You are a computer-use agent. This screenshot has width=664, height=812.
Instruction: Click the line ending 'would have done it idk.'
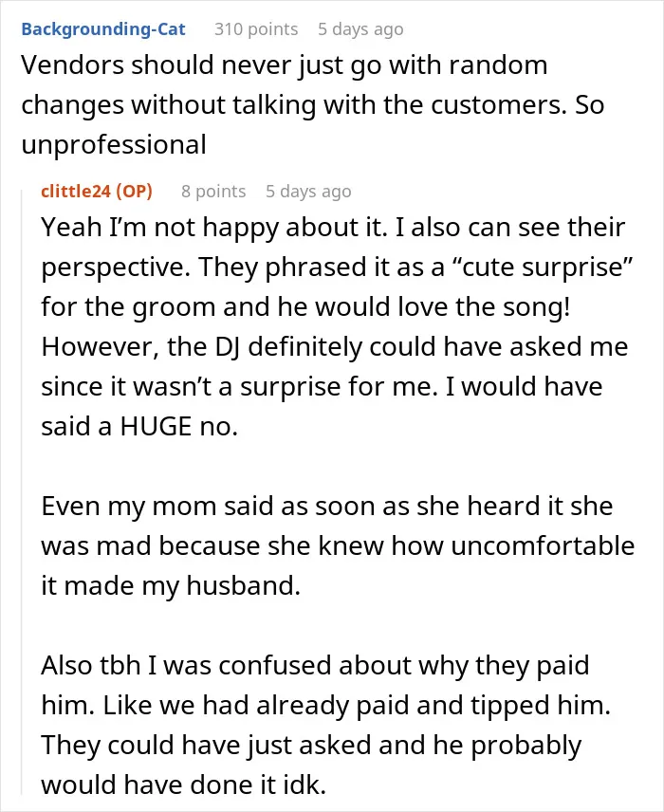183,785
